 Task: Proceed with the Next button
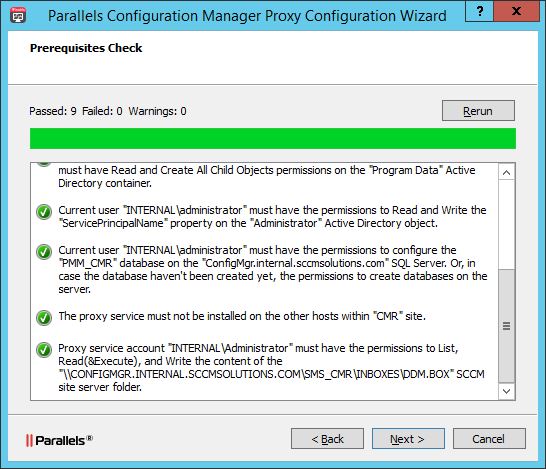[x=408, y=439]
